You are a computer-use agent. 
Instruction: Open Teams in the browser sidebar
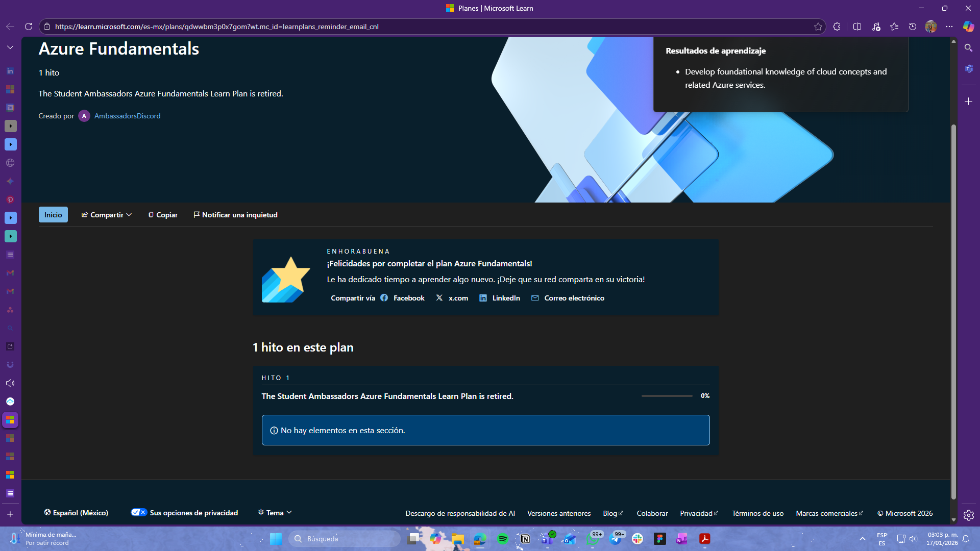point(968,68)
